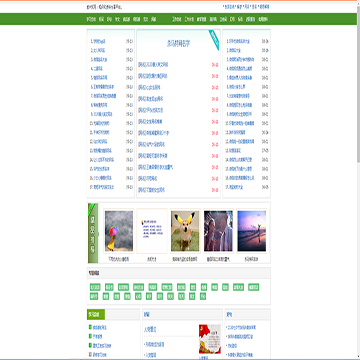Click the last green tag in second row
The height and width of the screenshot is (360, 360).
pos(203,296)
